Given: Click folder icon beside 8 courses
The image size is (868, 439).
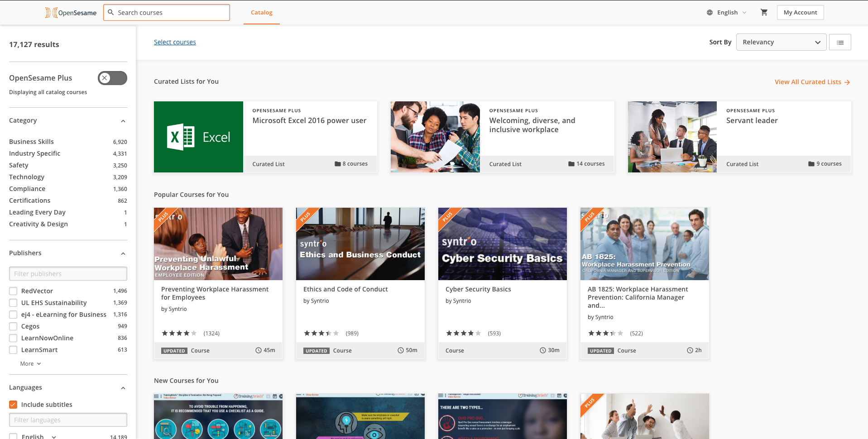Looking at the screenshot, I should pyautogui.click(x=337, y=164).
